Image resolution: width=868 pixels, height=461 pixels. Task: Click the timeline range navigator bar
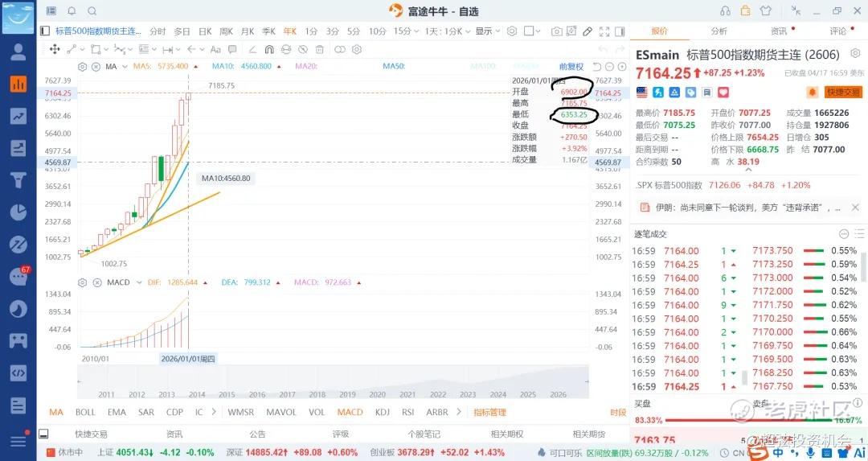pyautogui.click(x=333, y=382)
